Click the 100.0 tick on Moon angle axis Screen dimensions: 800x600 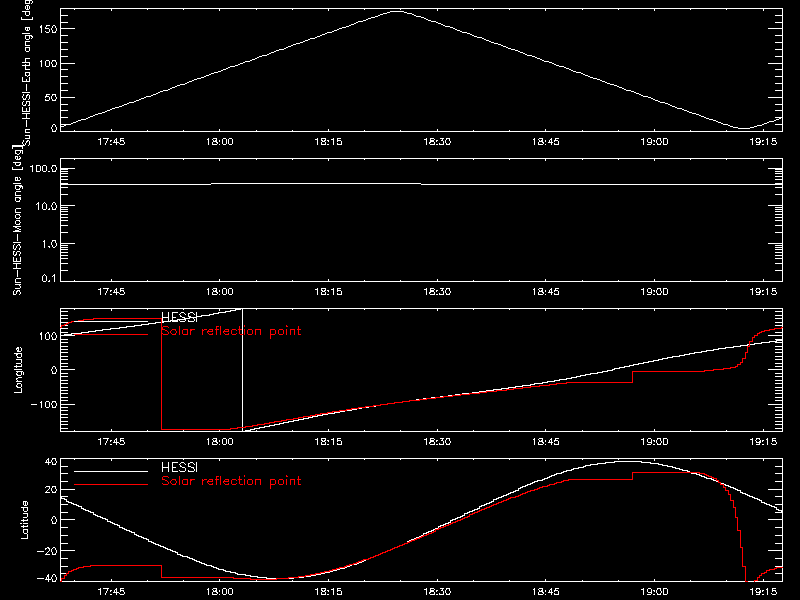[x=43, y=169]
